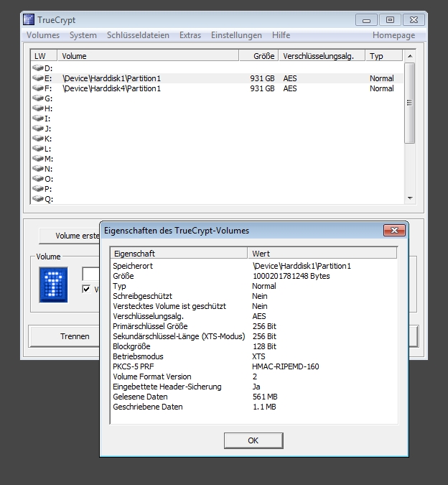The width and height of the screenshot is (448, 485).
Task: Click the 1000201781248 Bytes value
Action: click(x=291, y=276)
